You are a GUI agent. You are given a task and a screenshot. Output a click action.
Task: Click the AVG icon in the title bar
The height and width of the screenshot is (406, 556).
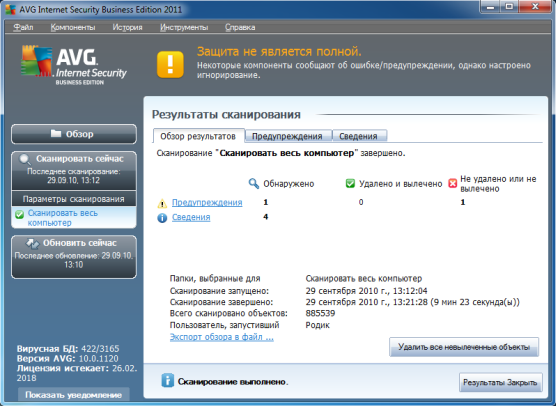[10, 9]
